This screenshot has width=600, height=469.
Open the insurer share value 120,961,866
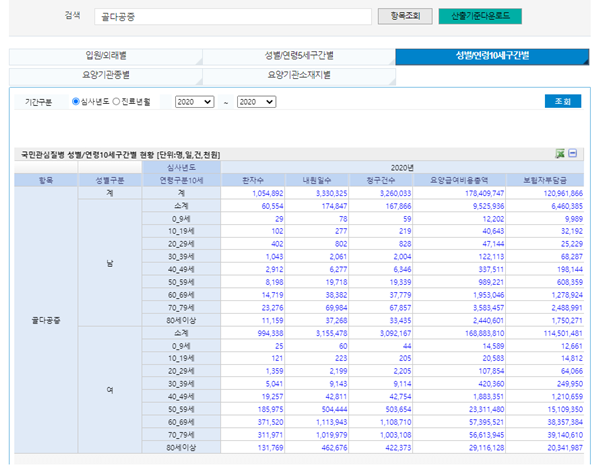563,194
